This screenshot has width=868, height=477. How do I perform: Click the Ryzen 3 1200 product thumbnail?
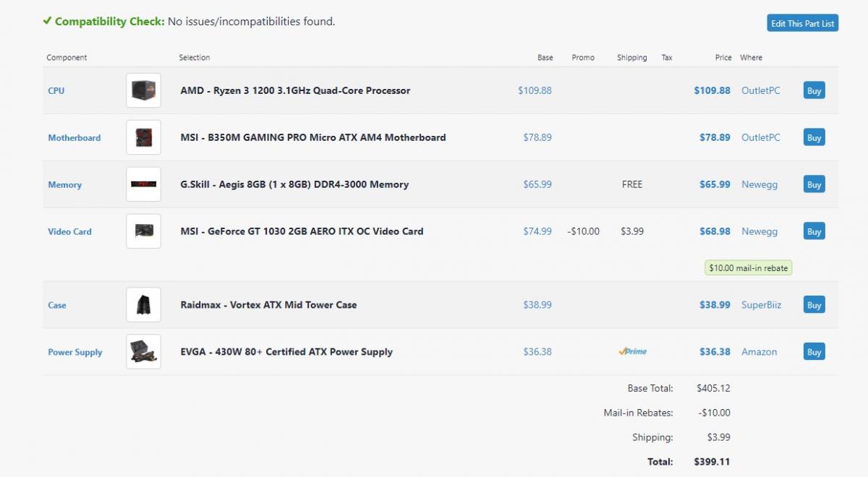click(143, 90)
